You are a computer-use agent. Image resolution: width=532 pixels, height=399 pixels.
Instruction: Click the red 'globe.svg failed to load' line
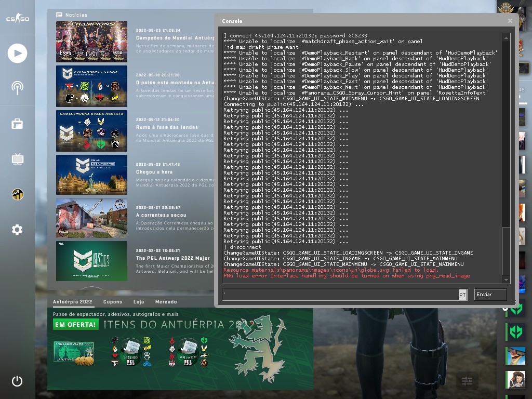tap(331, 270)
